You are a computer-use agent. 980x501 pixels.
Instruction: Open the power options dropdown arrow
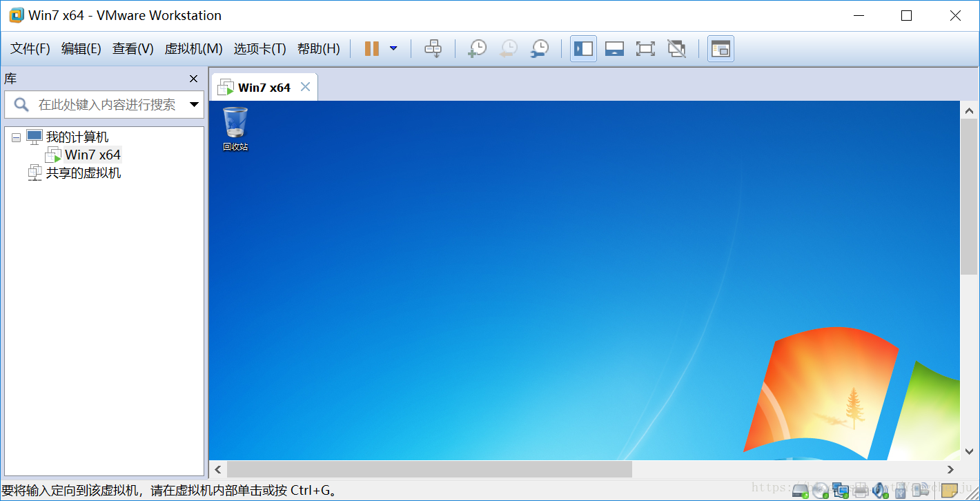pos(393,48)
